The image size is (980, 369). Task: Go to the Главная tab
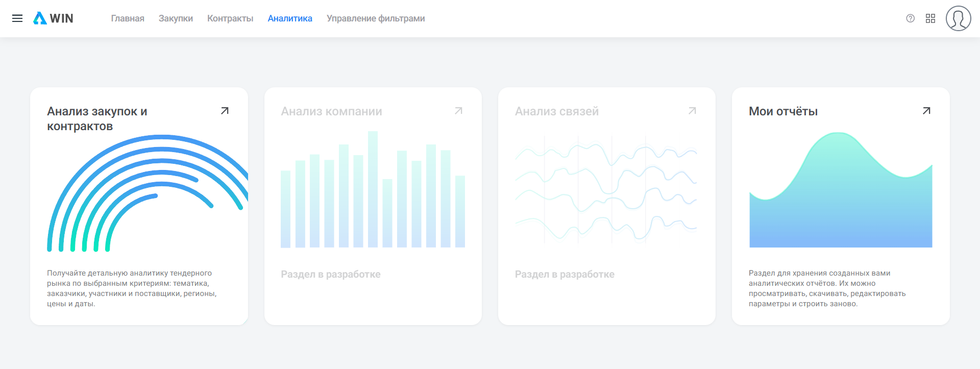point(128,18)
